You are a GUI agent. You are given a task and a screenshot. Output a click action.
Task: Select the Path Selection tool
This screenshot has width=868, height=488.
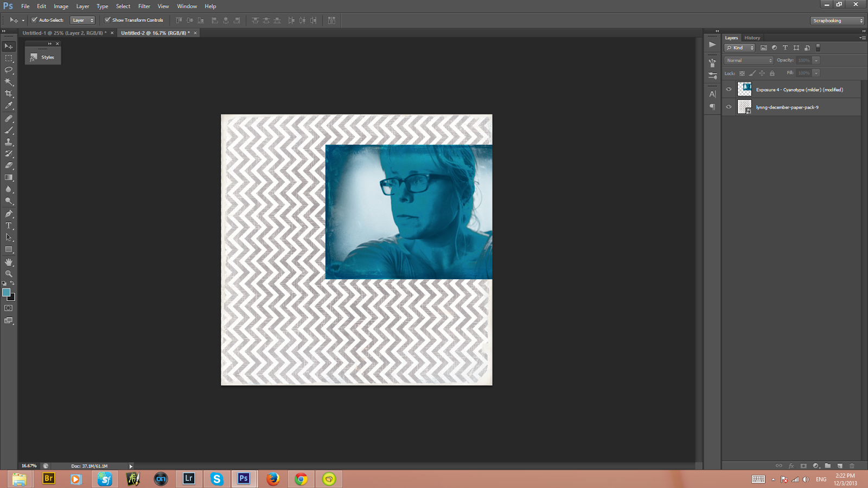click(9, 238)
